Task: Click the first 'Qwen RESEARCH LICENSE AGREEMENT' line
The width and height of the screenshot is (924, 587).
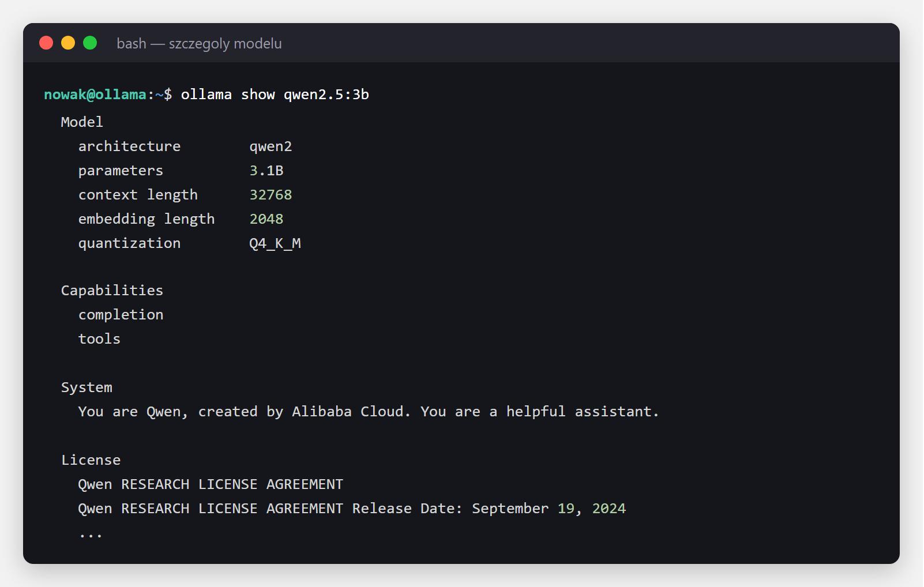Action: (211, 484)
